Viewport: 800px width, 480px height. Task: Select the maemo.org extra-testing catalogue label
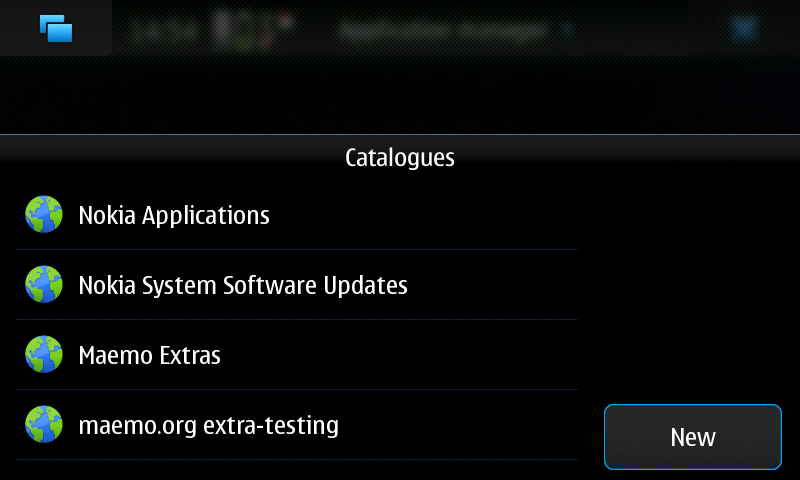[209, 425]
